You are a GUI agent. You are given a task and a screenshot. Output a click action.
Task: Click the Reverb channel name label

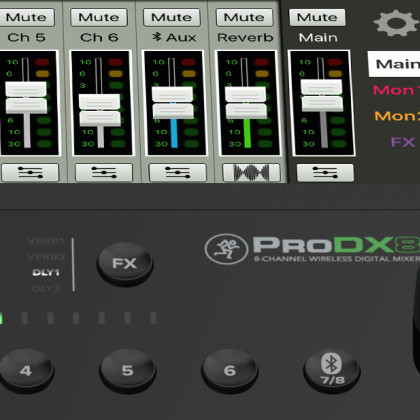point(245,37)
